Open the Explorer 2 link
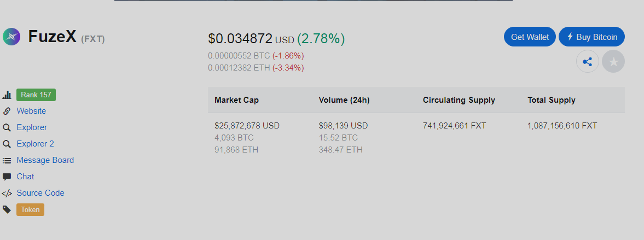Viewport: 644px width, 240px height. (35, 144)
